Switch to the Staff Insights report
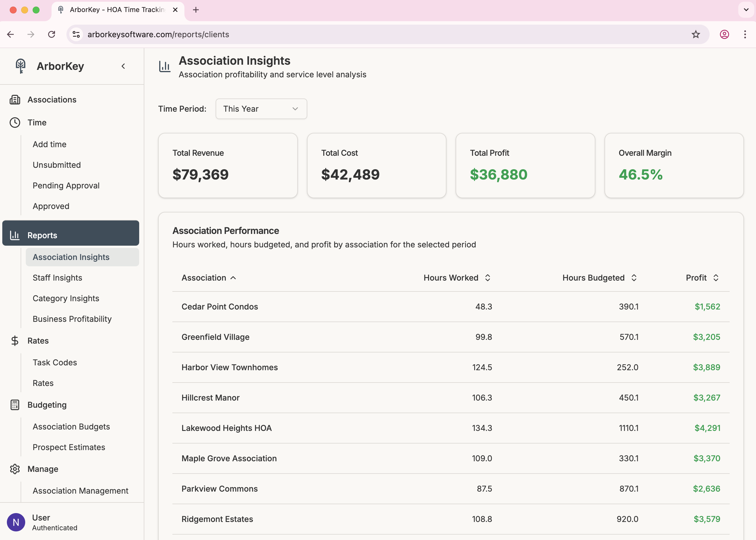 point(57,278)
